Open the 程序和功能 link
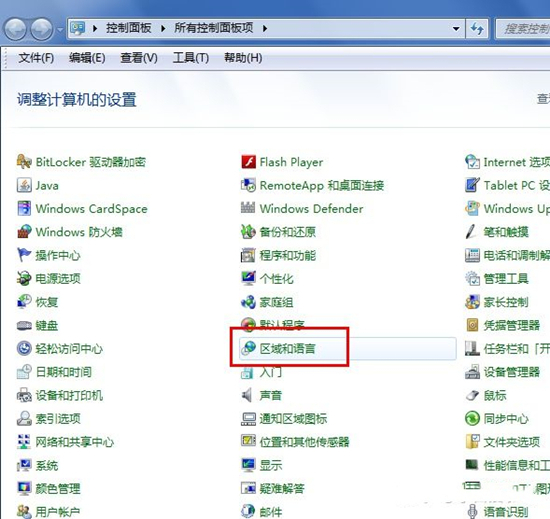 [x=288, y=255]
